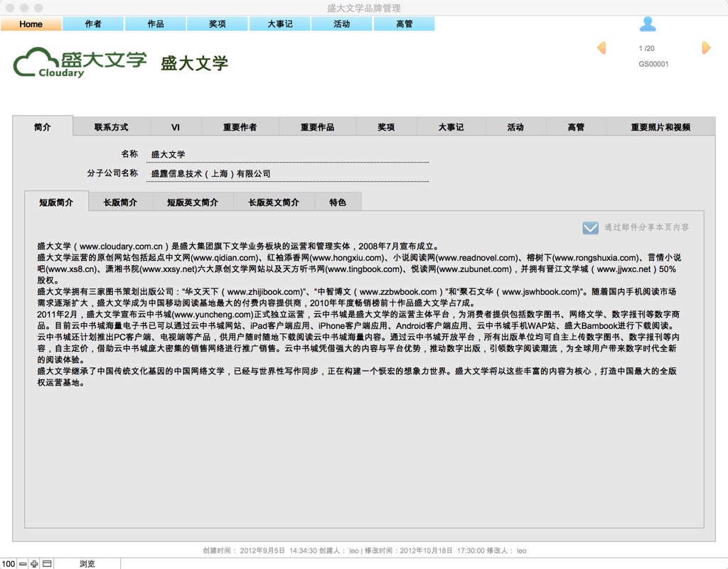
Task: Open the 大事记 top navigation tab
Action: (280, 24)
